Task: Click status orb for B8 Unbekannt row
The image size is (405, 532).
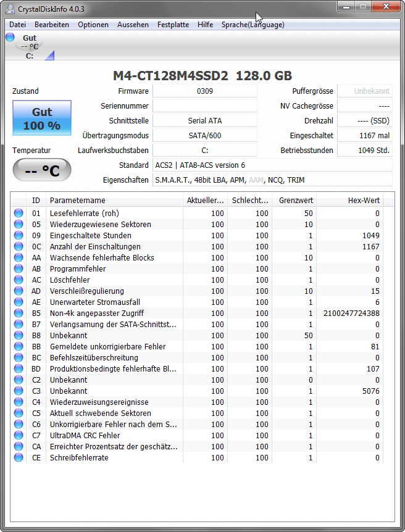Action: click(19, 335)
